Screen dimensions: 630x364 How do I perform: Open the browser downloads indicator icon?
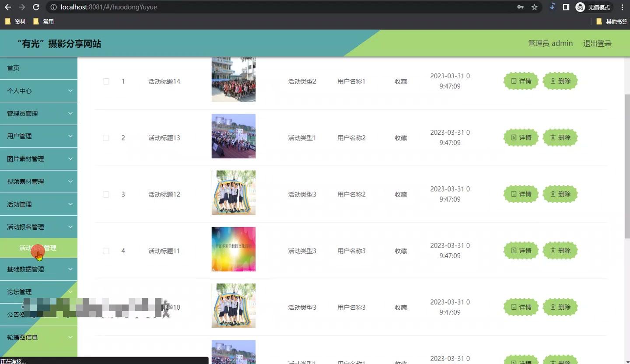[x=552, y=7]
